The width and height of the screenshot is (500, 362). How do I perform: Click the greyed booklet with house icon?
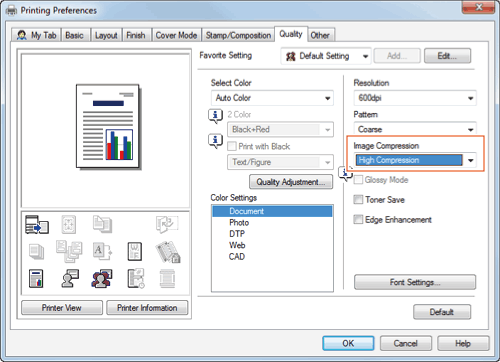coord(168,252)
